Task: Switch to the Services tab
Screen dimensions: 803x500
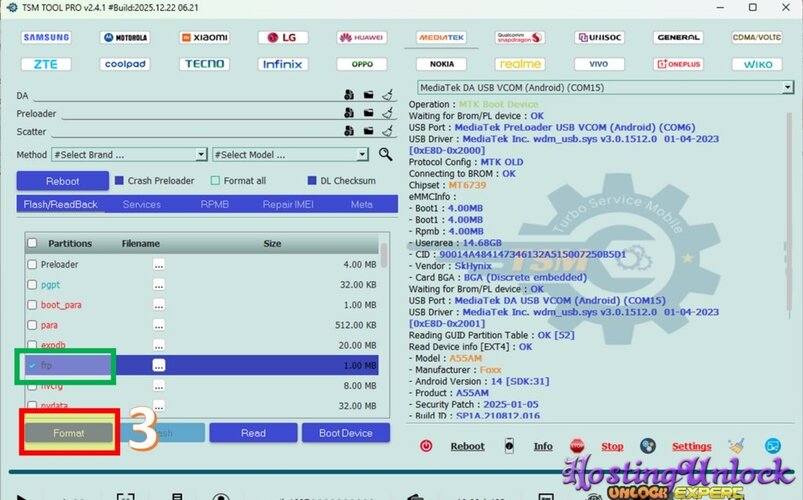Action: coord(142,204)
